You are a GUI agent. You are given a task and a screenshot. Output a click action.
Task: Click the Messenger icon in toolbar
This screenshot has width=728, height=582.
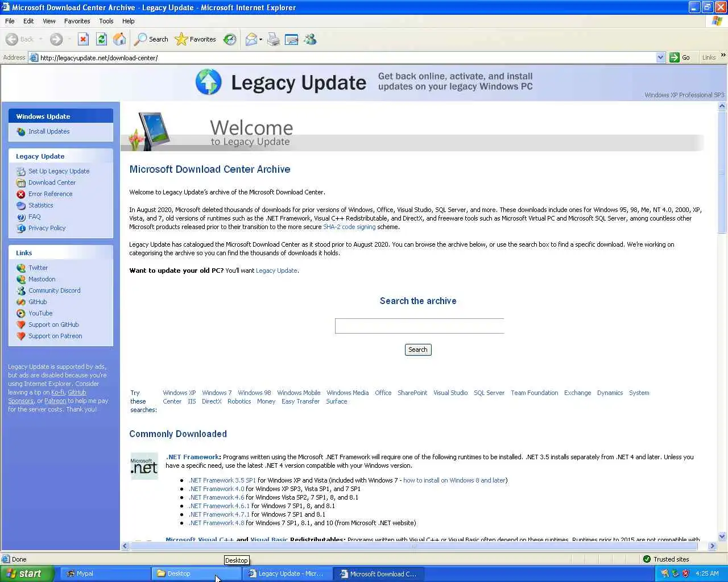point(310,39)
